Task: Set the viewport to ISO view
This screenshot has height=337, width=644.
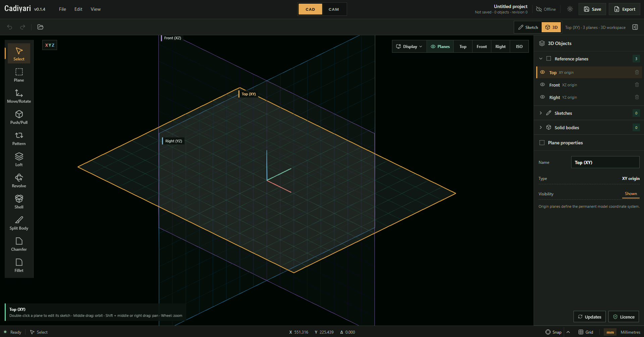Action: (x=519, y=47)
